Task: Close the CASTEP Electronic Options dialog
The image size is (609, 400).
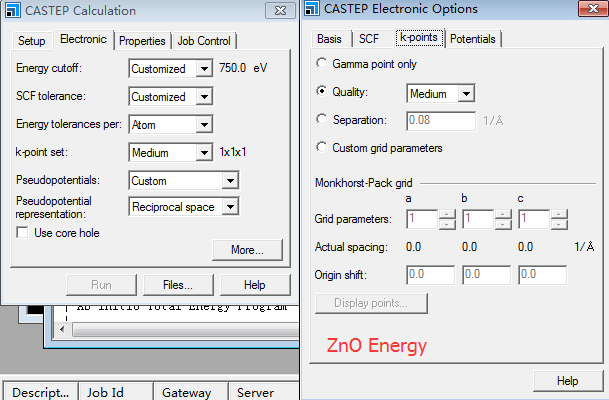Action: (593, 9)
